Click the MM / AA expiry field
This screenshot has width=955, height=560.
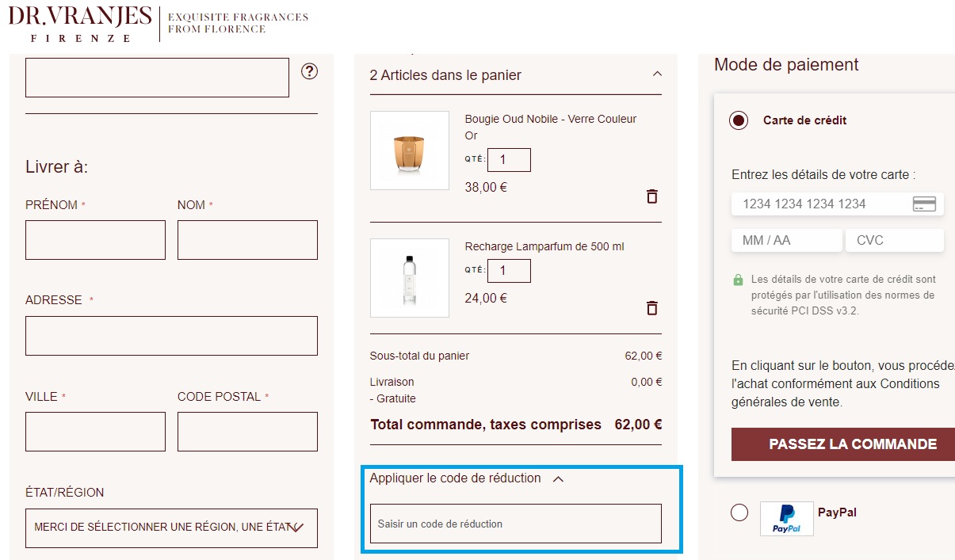786,240
